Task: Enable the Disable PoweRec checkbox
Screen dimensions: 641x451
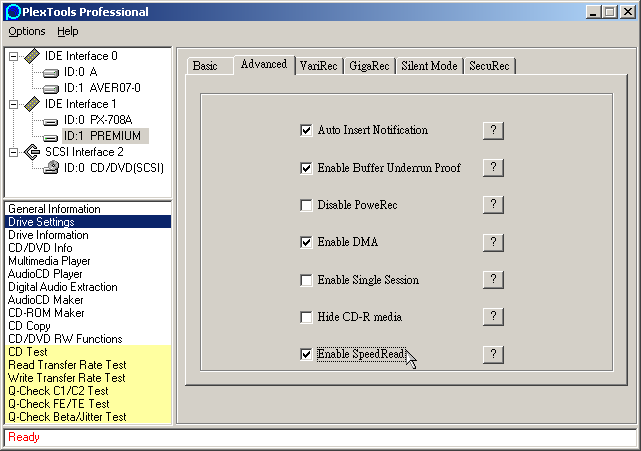Action: [306, 205]
